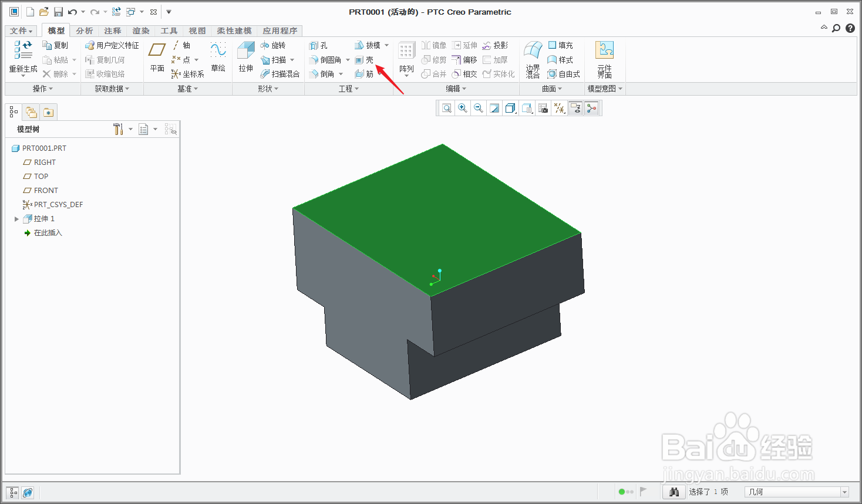Switch to the Tools (工具) tab
This screenshot has width=862, height=504.
[x=169, y=31]
